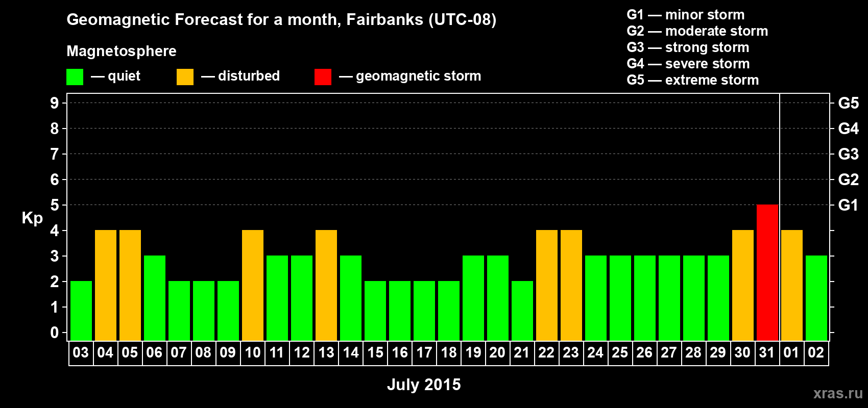Viewport: 868px width, 408px height.
Task: Click the '— quiet' legend label
Action: pos(115,76)
